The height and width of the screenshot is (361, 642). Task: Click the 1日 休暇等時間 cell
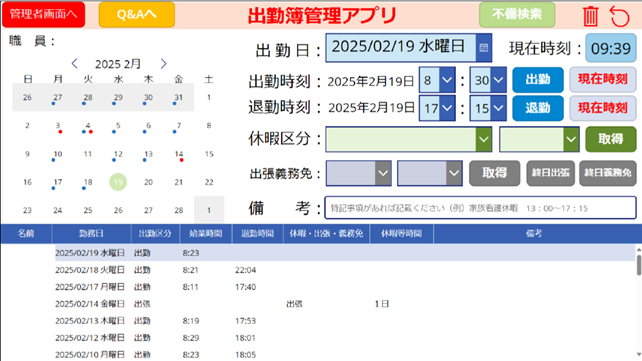click(382, 304)
